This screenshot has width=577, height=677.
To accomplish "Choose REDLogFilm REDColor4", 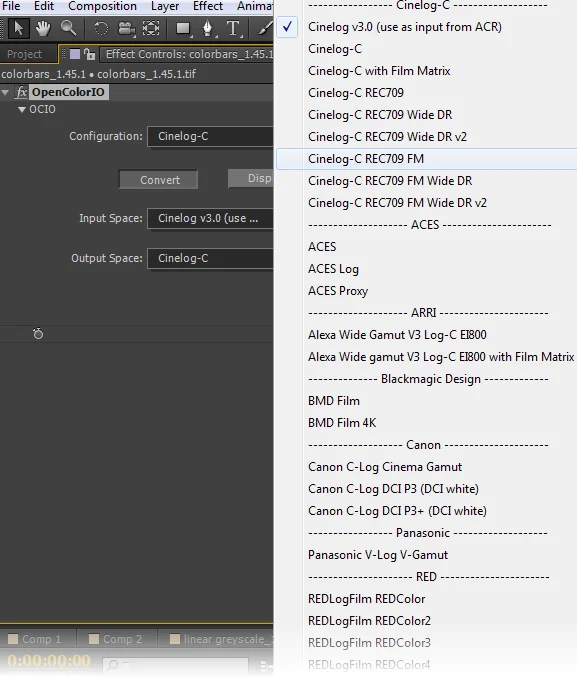I will (x=369, y=665).
